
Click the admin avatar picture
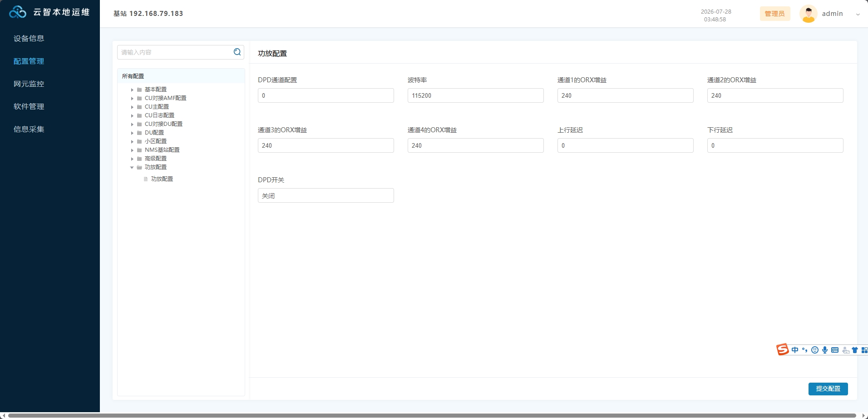tap(808, 14)
